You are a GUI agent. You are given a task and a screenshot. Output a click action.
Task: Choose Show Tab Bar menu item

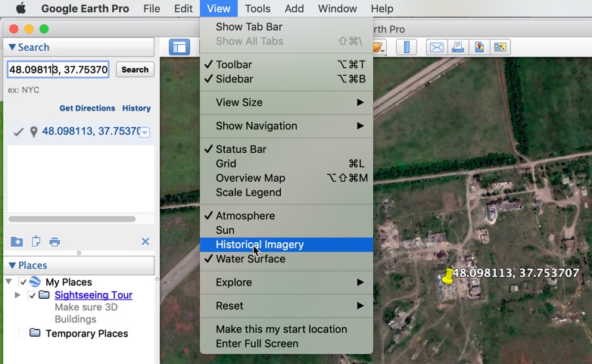point(286,26)
